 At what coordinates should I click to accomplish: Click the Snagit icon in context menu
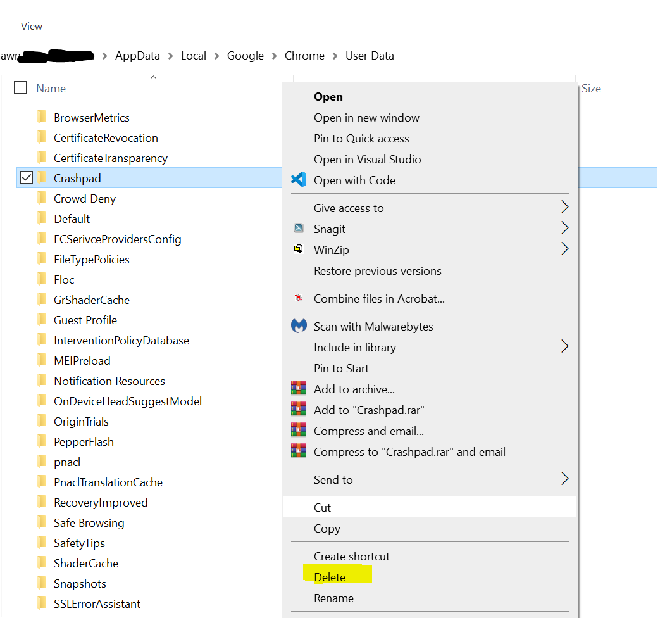298,229
